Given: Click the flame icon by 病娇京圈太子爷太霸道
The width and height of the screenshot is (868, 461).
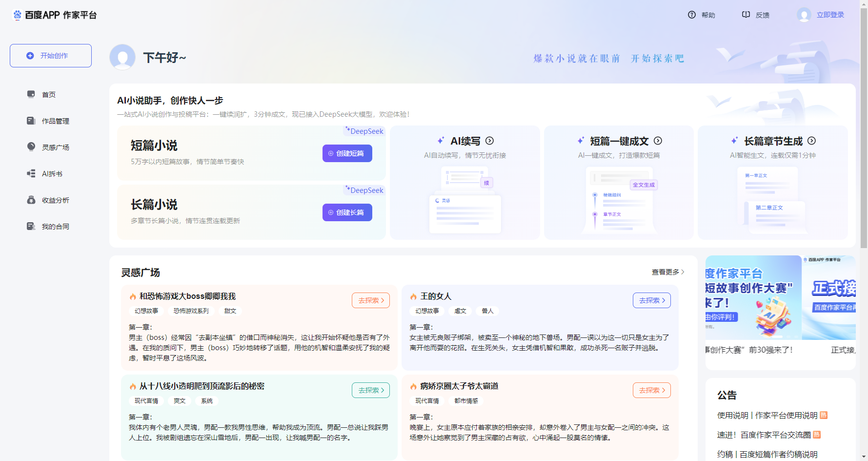Looking at the screenshot, I should pos(413,386).
